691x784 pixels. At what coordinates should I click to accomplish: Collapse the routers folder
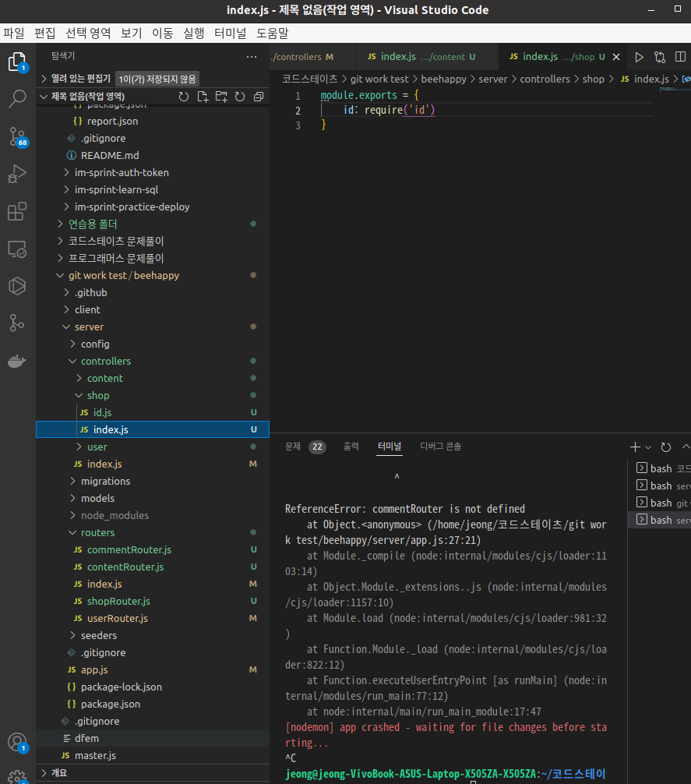pos(97,532)
